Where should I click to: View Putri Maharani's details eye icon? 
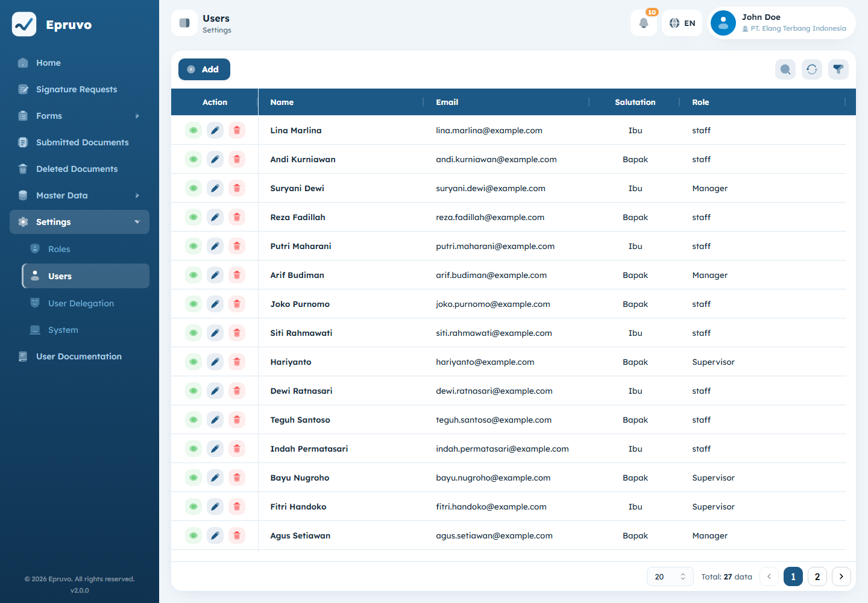(x=193, y=246)
